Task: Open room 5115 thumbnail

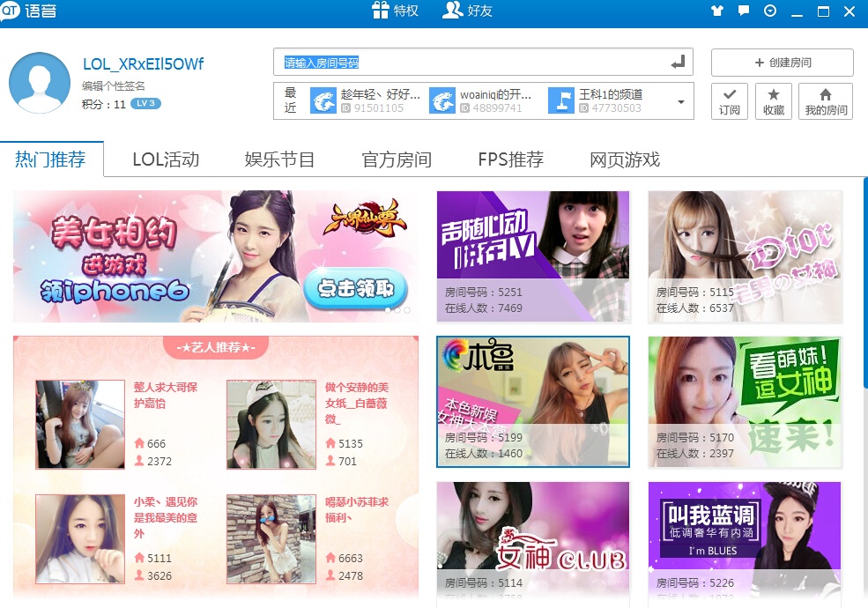Action: [746, 256]
